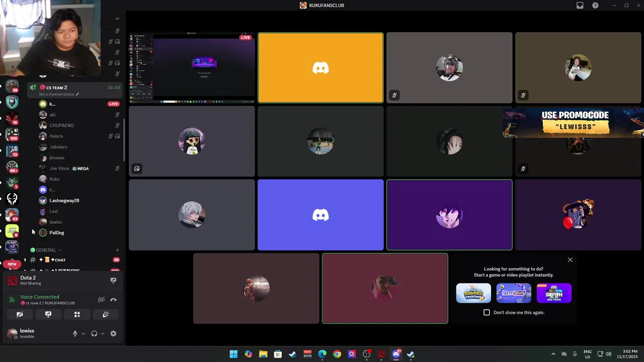Stream Dota 2 using the screen icon
Viewport: 644px width, 362px height.
pyautogui.click(x=113, y=280)
